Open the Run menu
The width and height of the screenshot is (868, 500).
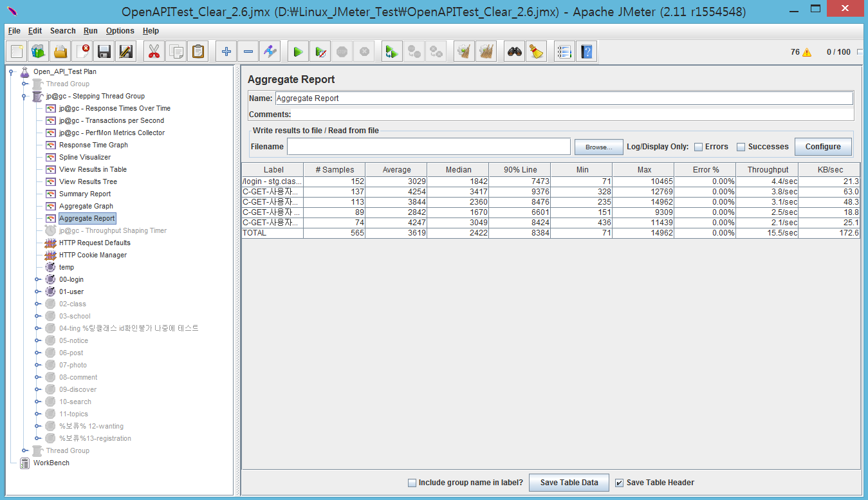tap(91, 31)
